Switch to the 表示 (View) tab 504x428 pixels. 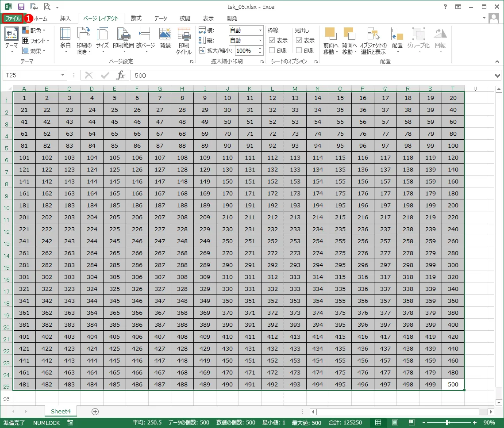click(x=208, y=18)
